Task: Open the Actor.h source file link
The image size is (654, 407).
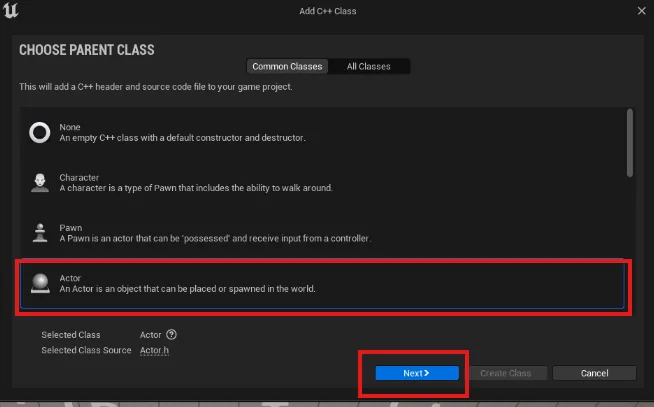Action: (154, 350)
